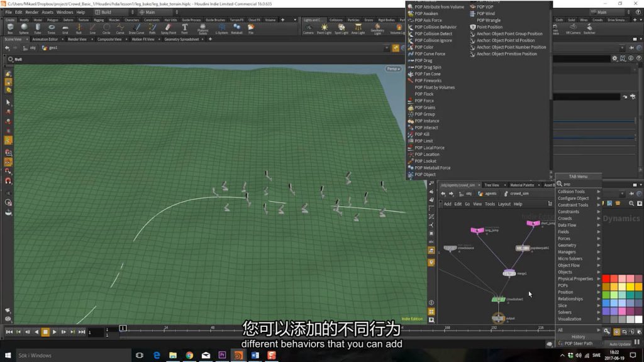Stop playback with the stop button
644x362 pixels.
click(x=45, y=332)
